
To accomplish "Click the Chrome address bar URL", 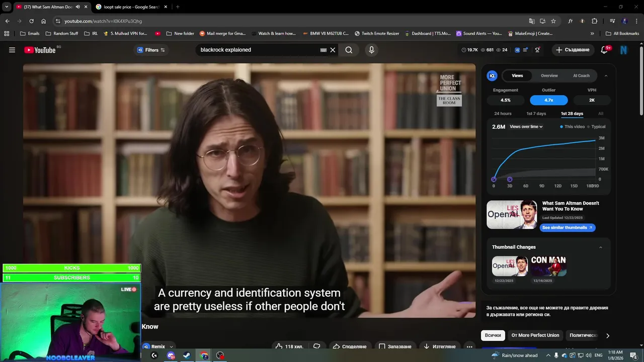I will [x=103, y=21].
